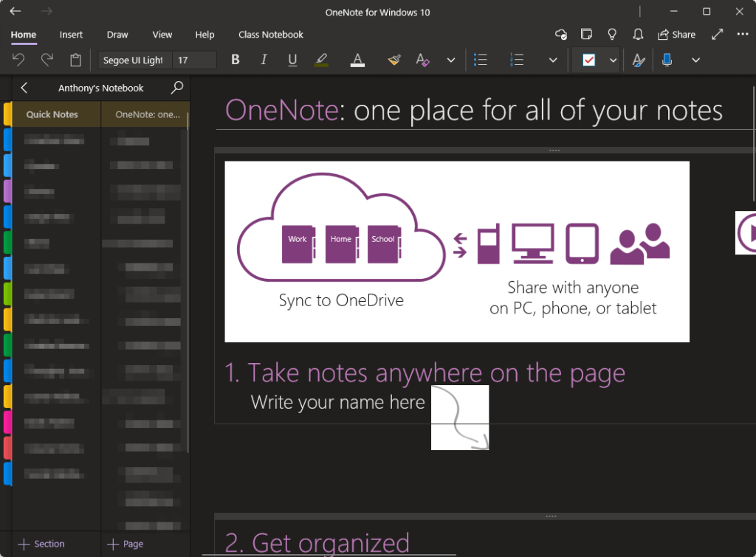Viewport: 756px width, 557px height.
Task: Click the School notebook icon in cloud
Action: 384,244
